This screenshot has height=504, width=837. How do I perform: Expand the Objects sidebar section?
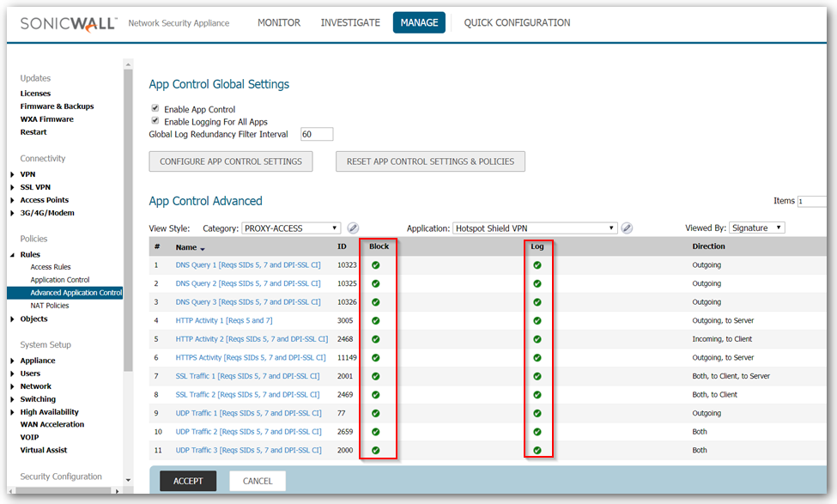click(x=12, y=319)
